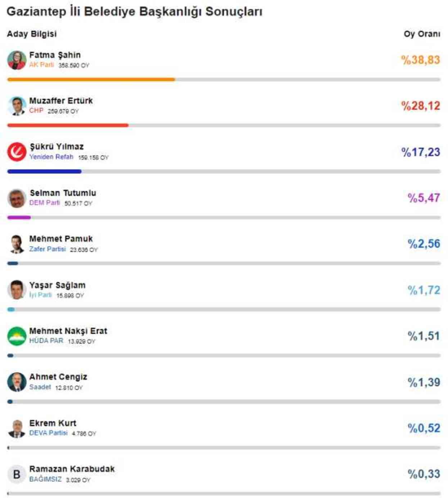The image size is (448, 499).
Task: Click Fatma Şahin's orange vote bar
Action: click(91, 80)
